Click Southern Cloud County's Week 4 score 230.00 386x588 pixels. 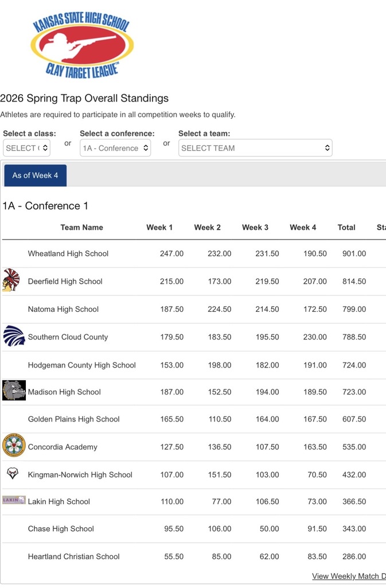pyautogui.click(x=315, y=336)
